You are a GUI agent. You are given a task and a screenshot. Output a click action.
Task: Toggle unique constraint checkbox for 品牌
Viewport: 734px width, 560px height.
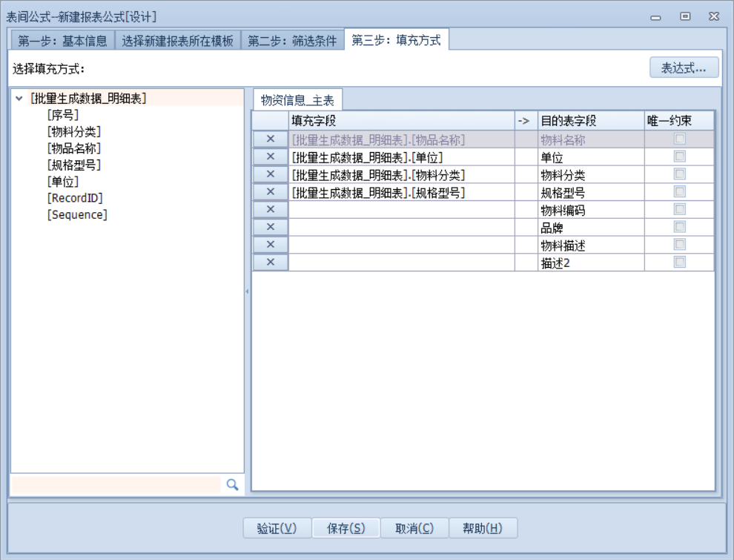pos(679,227)
